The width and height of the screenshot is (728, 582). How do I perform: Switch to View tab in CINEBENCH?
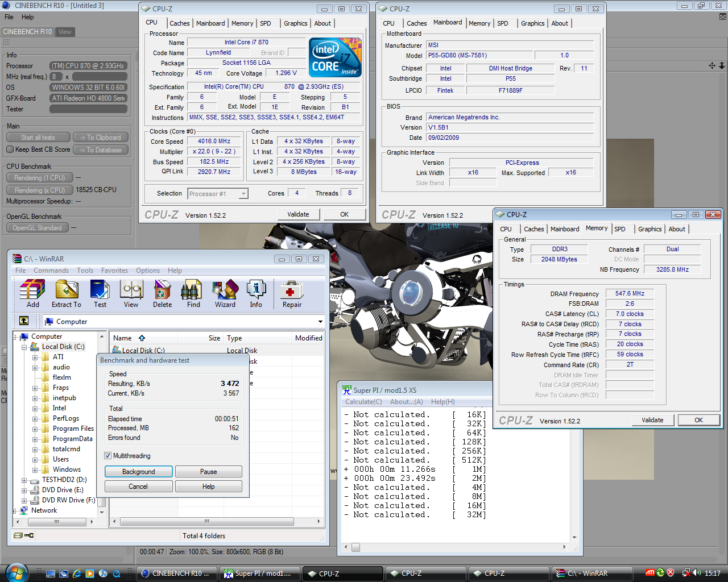coord(65,32)
